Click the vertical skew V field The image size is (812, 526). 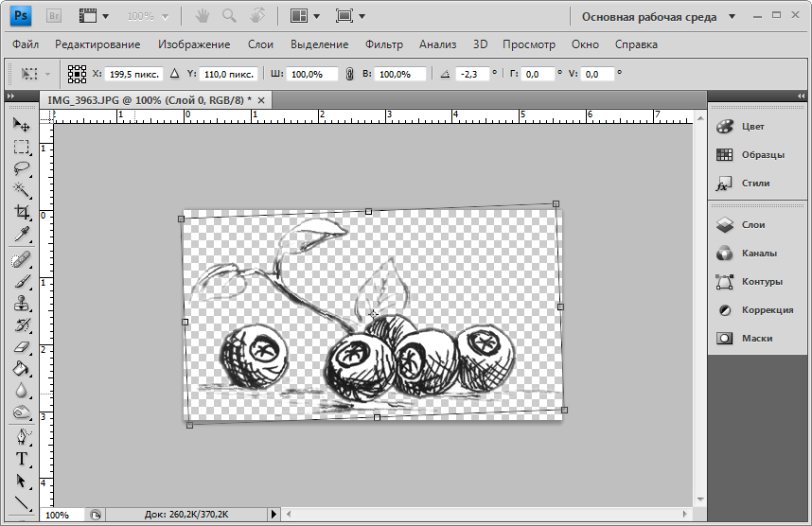tap(597, 74)
